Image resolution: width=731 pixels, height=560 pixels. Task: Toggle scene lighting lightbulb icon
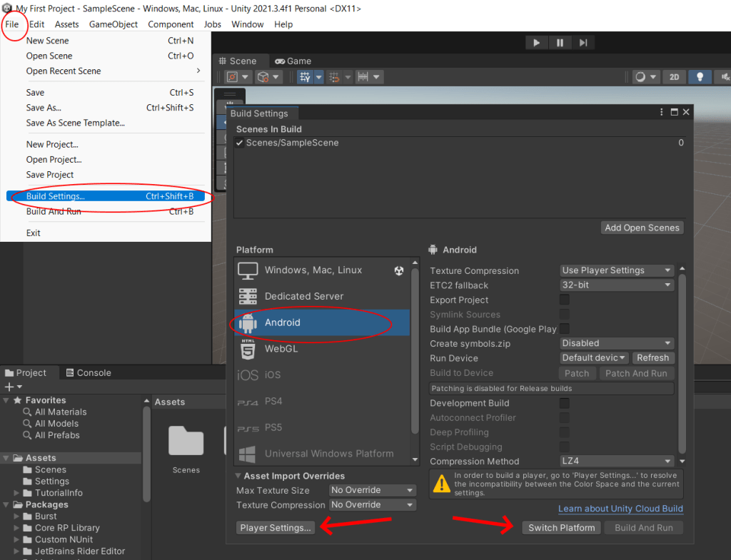[x=700, y=77]
